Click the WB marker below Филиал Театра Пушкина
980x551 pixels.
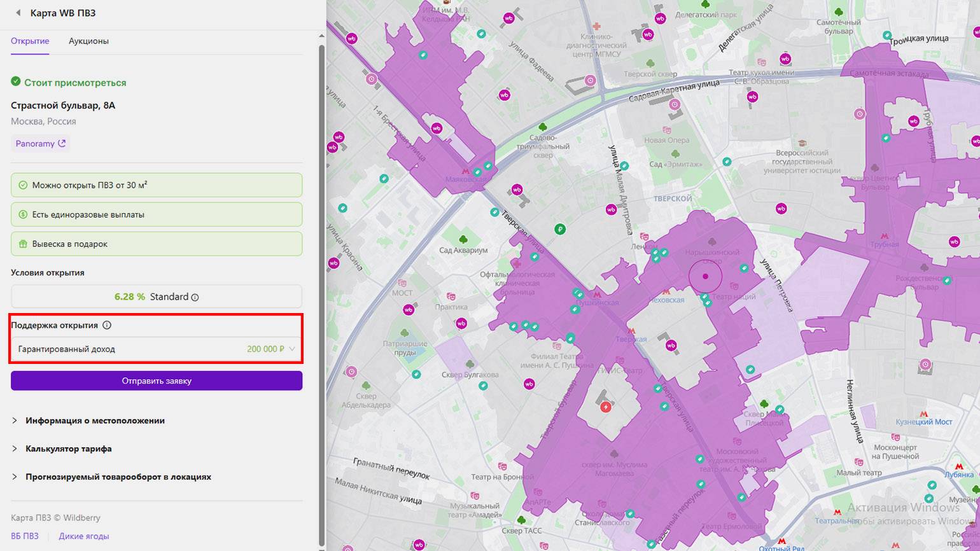[x=529, y=384]
